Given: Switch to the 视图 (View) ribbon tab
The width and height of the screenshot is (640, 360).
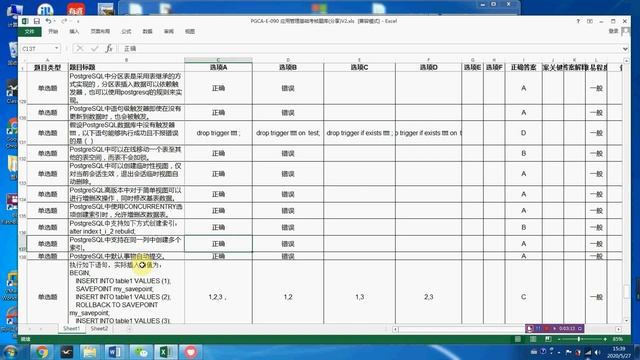Looking at the screenshot, I should coord(190,31).
